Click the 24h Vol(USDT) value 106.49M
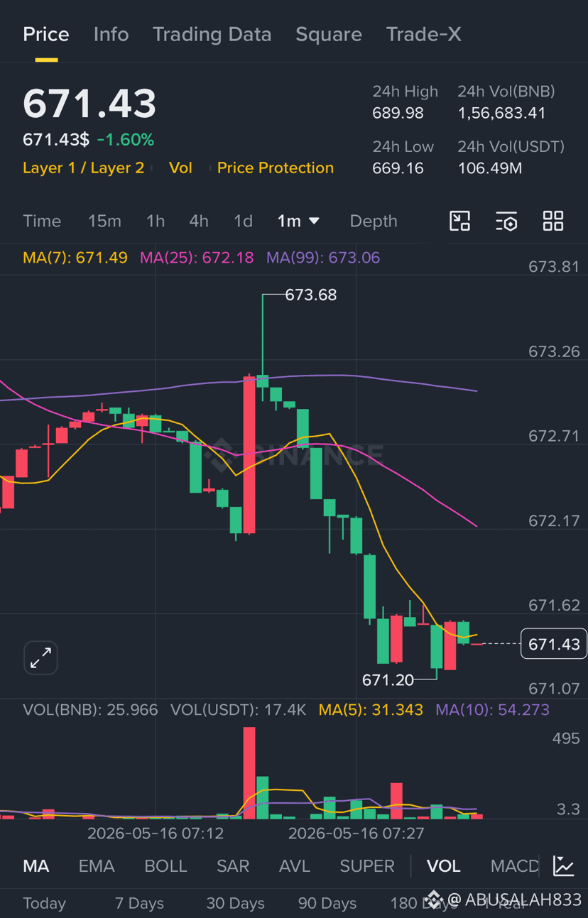The height and width of the screenshot is (918, 588). click(490, 168)
